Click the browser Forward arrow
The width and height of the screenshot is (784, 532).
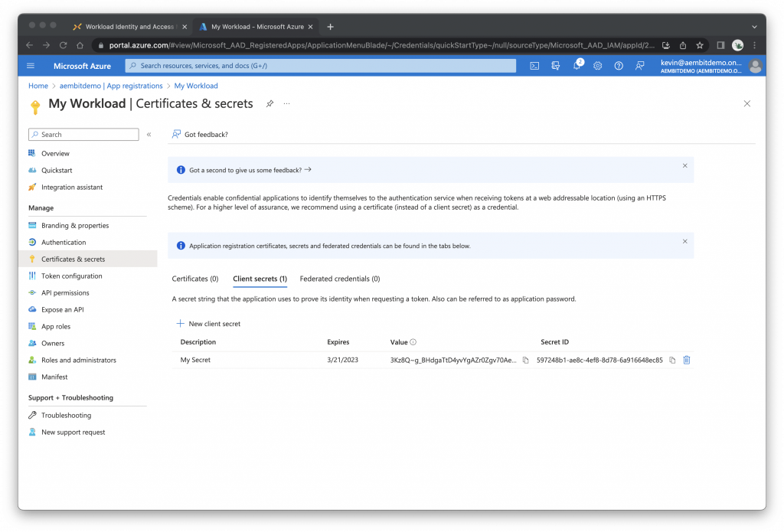tap(46, 45)
